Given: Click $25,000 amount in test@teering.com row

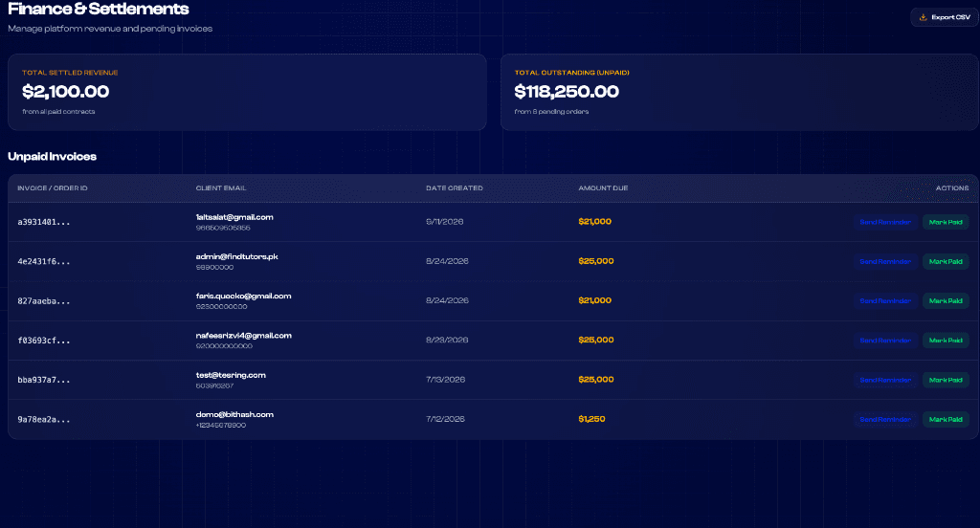Looking at the screenshot, I should 596,380.
